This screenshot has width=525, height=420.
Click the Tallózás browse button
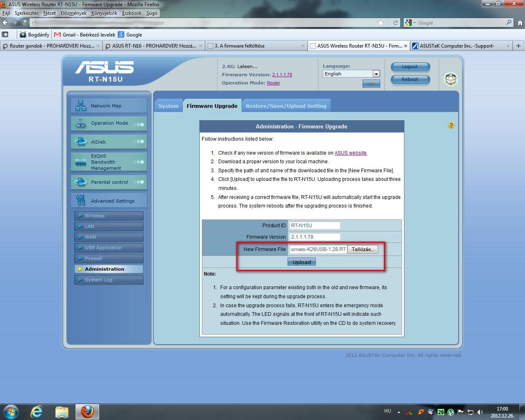363,249
